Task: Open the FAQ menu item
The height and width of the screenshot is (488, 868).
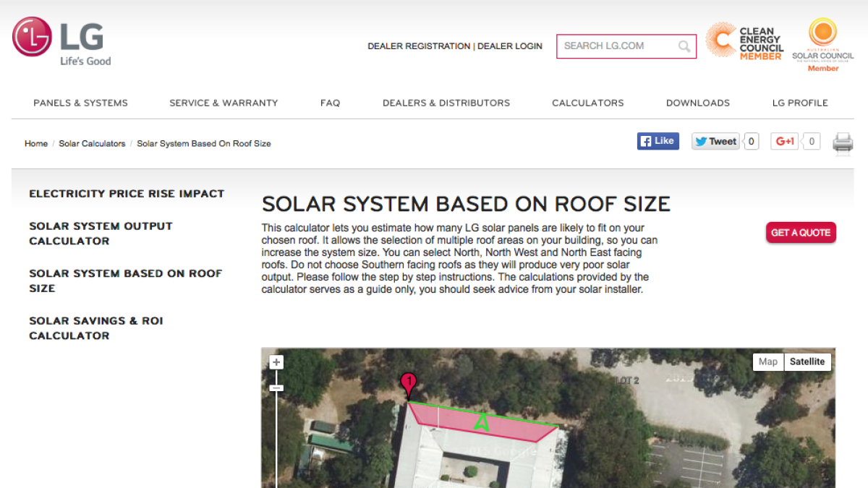Action: [330, 103]
